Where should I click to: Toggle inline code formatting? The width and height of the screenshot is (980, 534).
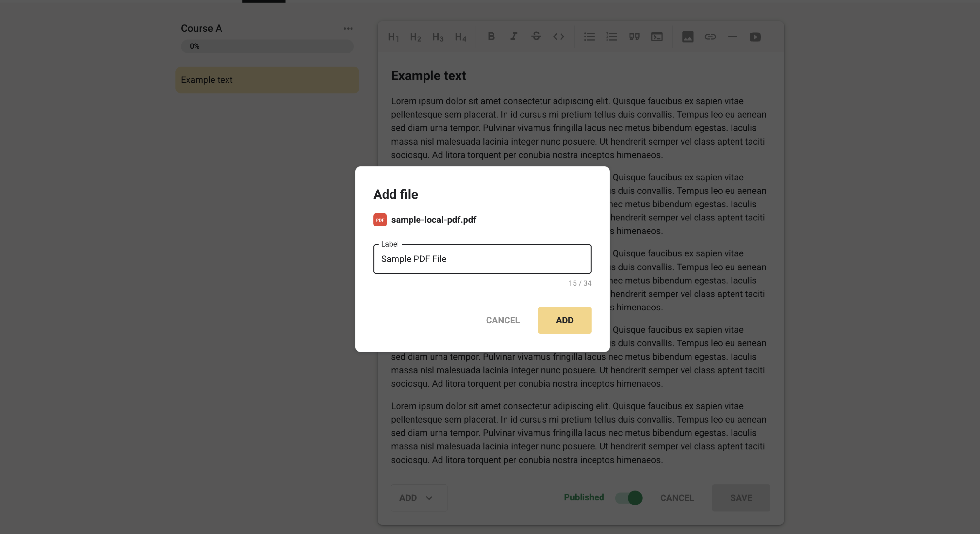559,37
